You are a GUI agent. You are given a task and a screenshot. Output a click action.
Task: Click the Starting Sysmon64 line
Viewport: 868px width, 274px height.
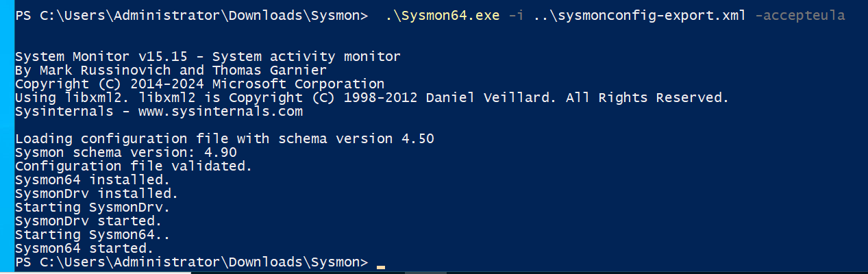coord(92,234)
